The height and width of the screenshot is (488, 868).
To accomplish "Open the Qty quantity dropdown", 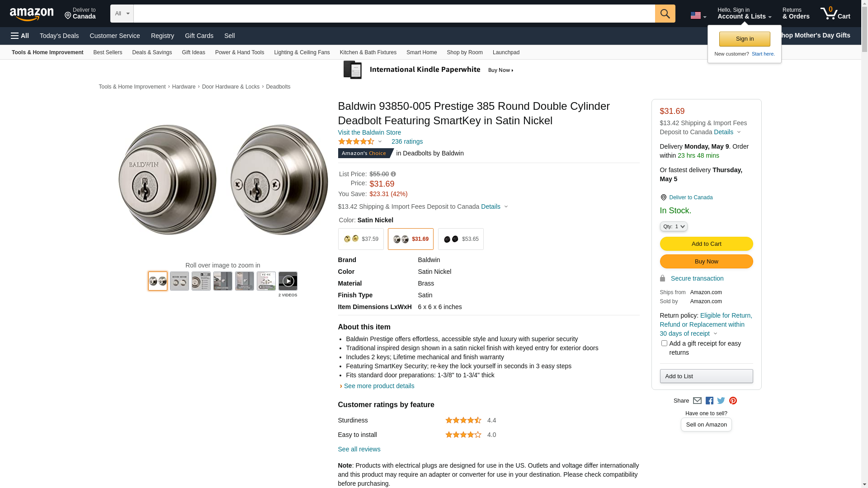I will click(674, 226).
